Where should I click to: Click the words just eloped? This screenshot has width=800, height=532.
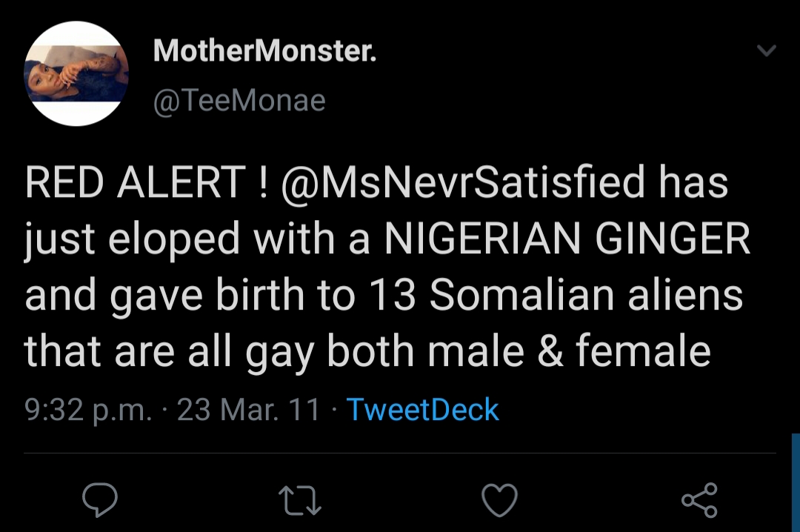(133, 239)
